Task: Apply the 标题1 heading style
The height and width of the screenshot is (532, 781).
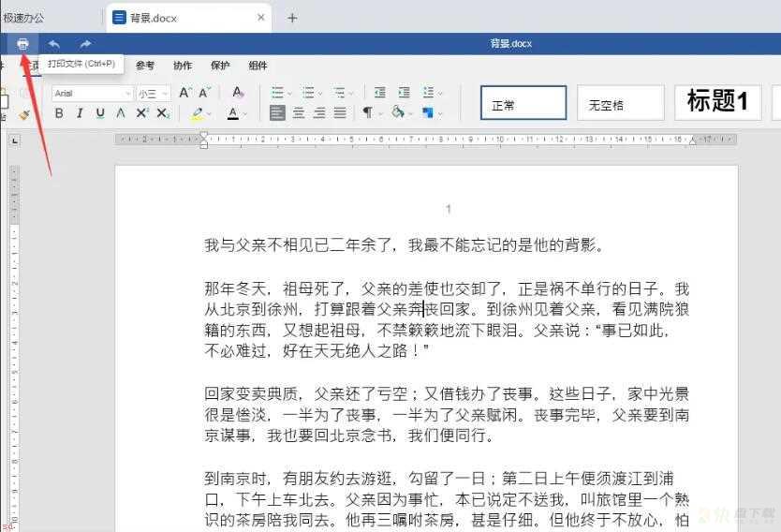Action: coord(717,103)
